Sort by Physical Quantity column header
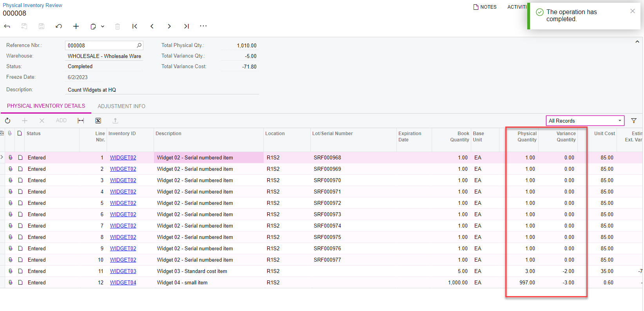The height and width of the screenshot is (311, 644). [527, 137]
